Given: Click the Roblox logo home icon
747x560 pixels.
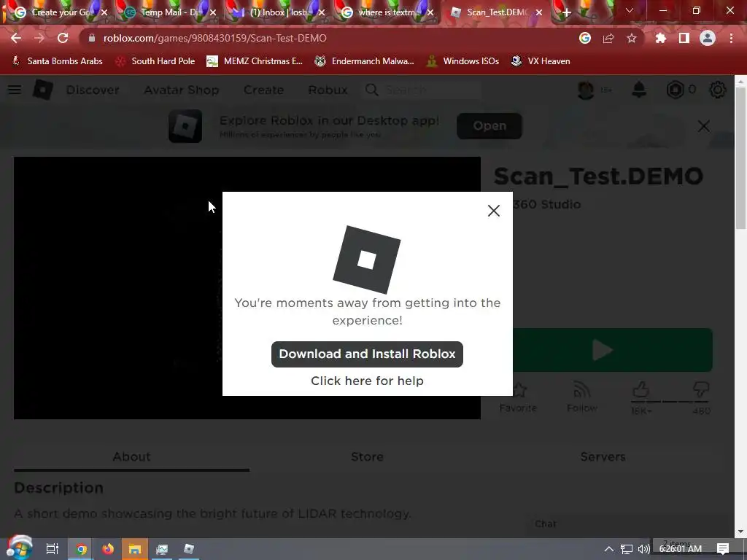Looking at the screenshot, I should (x=42, y=90).
